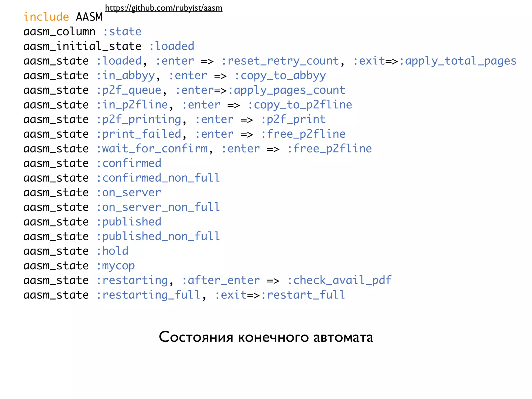Image resolution: width=532 pixels, height=399 pixels.
Task: Select the ':wait_for_confirm' state
Action: click(x=152, y=149)
